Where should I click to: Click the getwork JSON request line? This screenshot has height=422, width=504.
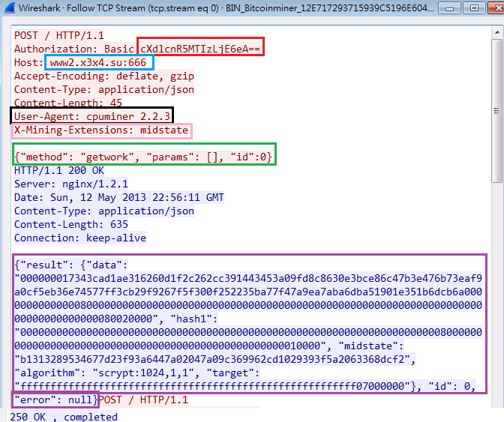click(143, 157)
